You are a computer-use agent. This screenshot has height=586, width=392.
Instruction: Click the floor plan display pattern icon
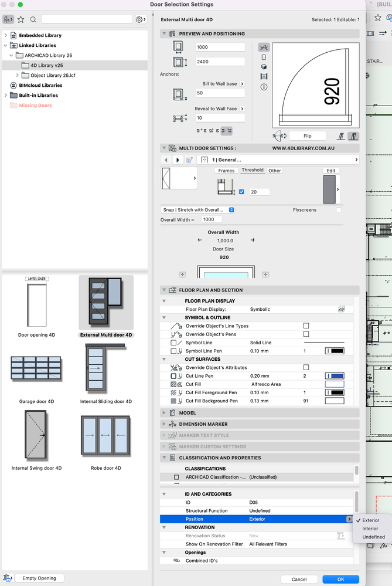point(341,309)
